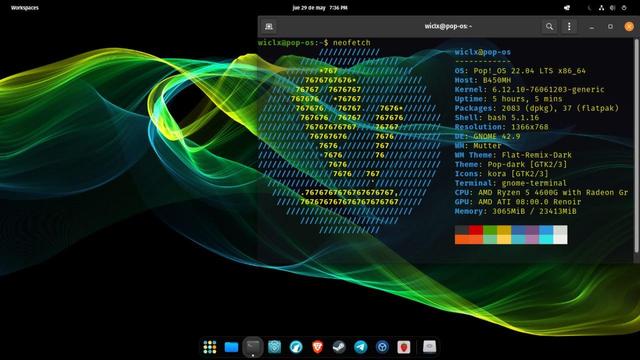Show the applications grid in the dock
The width and height of the screenshot is (640, 360).
tap(210, 347)
